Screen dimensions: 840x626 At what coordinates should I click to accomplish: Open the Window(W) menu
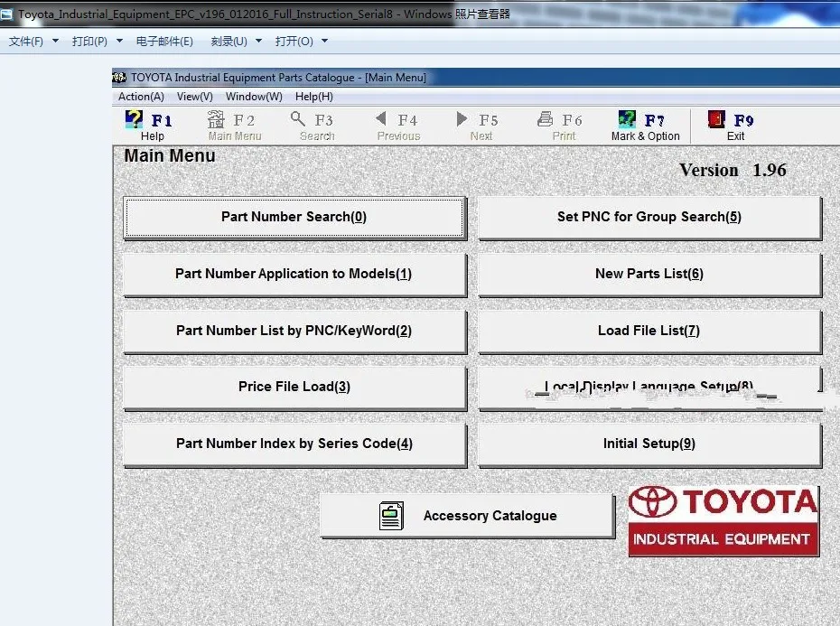pyautogui.click(x=254, y=97)
